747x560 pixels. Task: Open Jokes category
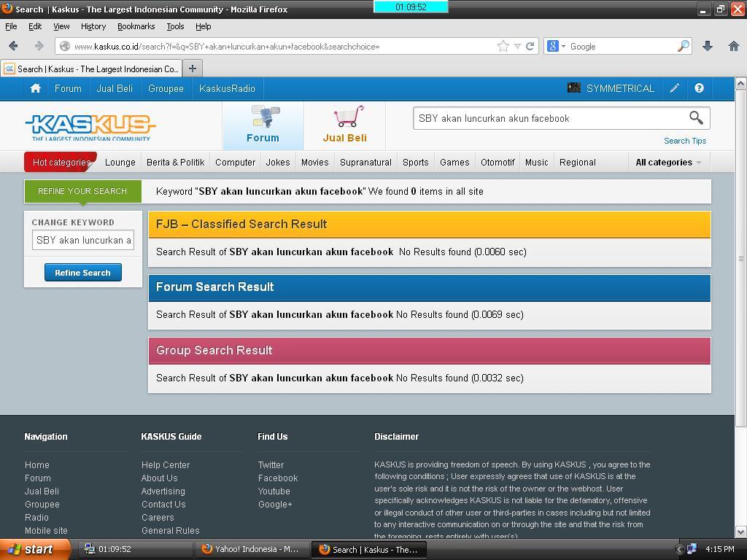(x=278, y=162)
